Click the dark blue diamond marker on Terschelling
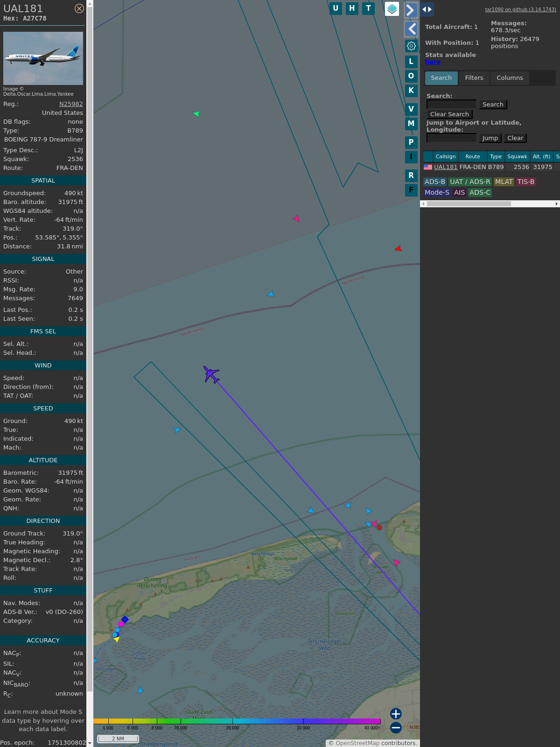This screenshot has width=560, height=747. [125, 620]
